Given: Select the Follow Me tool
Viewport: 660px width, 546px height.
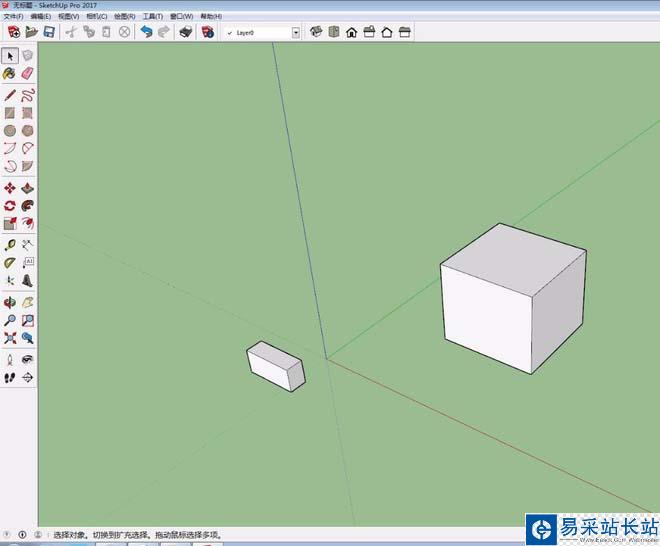Looking at the screenshot, I should (27, 205).
